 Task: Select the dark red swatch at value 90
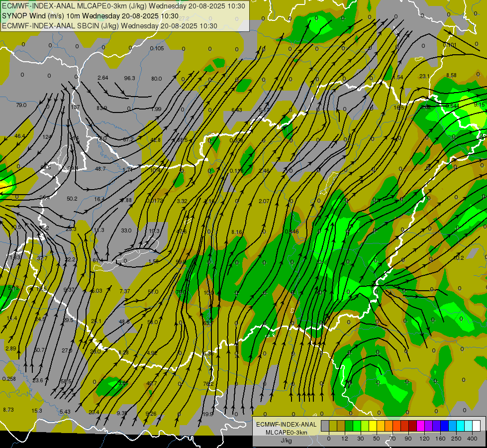point(413,426)
